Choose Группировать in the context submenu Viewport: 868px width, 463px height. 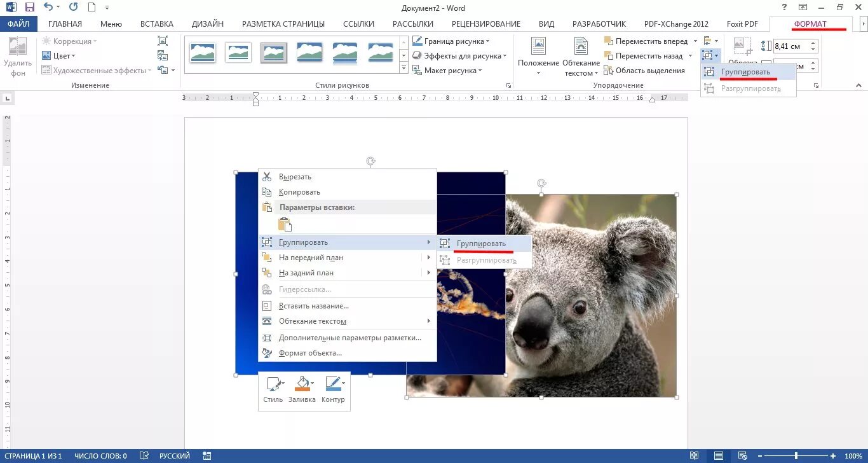tap(484, 244)
